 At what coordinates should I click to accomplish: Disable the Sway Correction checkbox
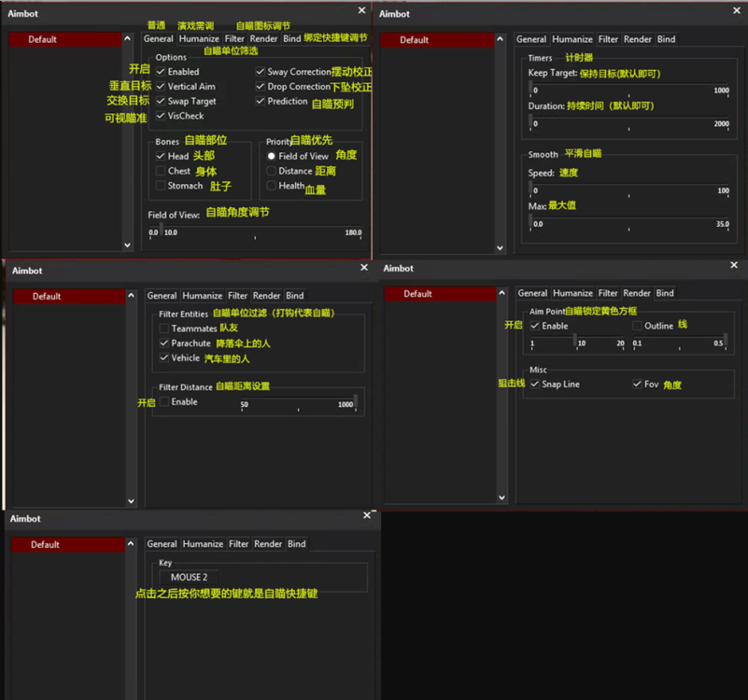coord(261,72)
